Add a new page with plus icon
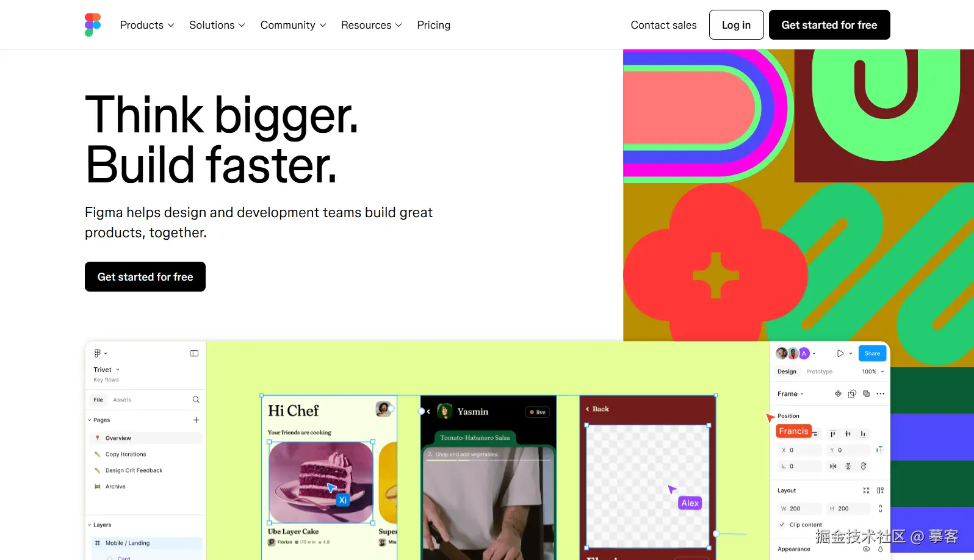 tap(196, 420)
